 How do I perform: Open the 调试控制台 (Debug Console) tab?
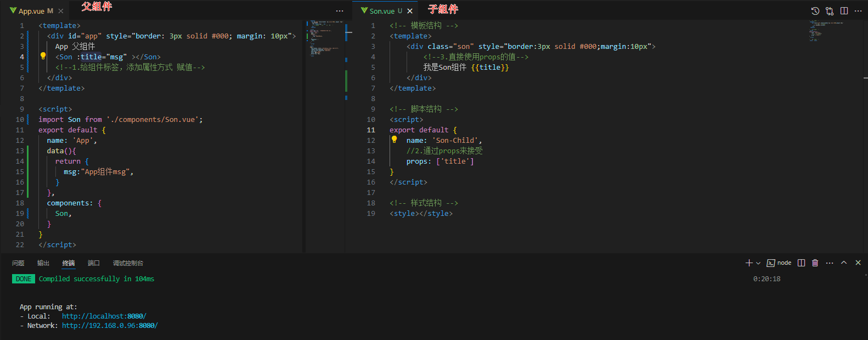click(x=128, y=263)
